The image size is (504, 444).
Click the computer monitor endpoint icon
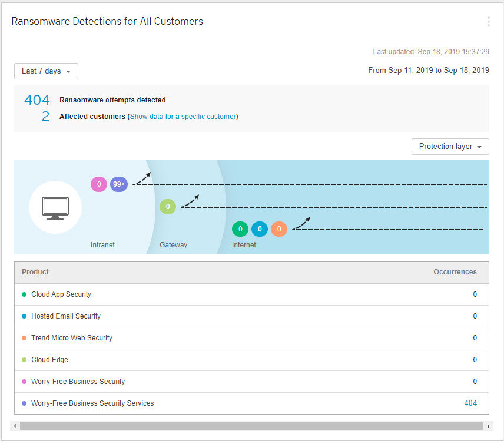click(55, 207)
